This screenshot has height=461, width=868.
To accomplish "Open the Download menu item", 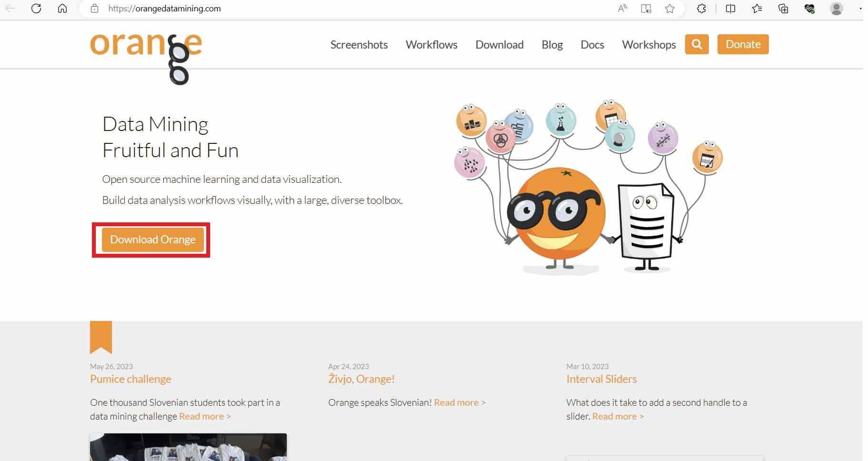I will click(500, 45).
